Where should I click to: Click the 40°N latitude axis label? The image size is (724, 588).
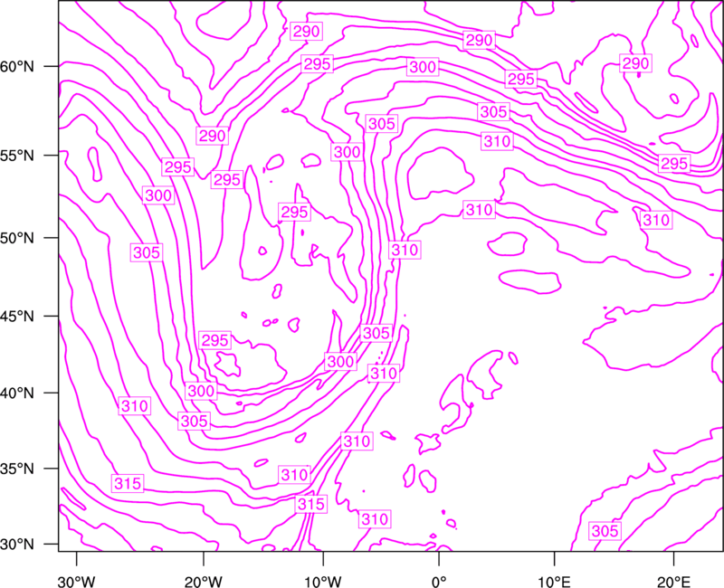(x=17, y=394)
